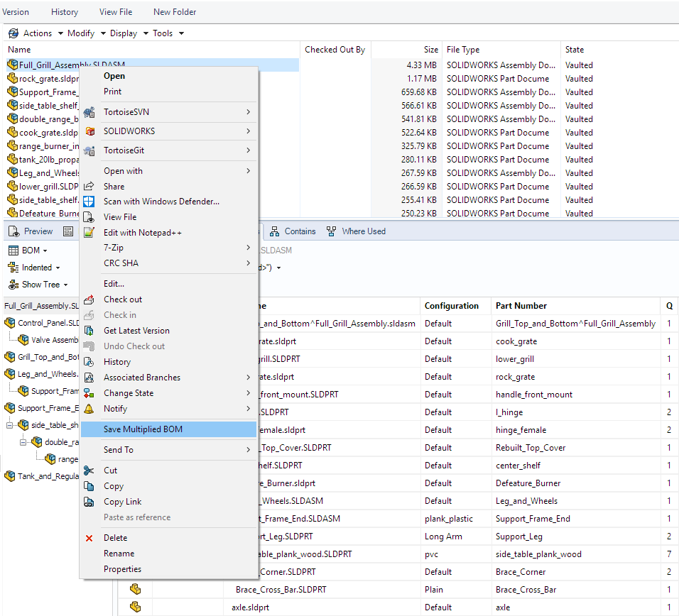Viewport: 679px width, 616px height.
Task: Expand the CRC SHA submenu
Action: coord(169,263)
